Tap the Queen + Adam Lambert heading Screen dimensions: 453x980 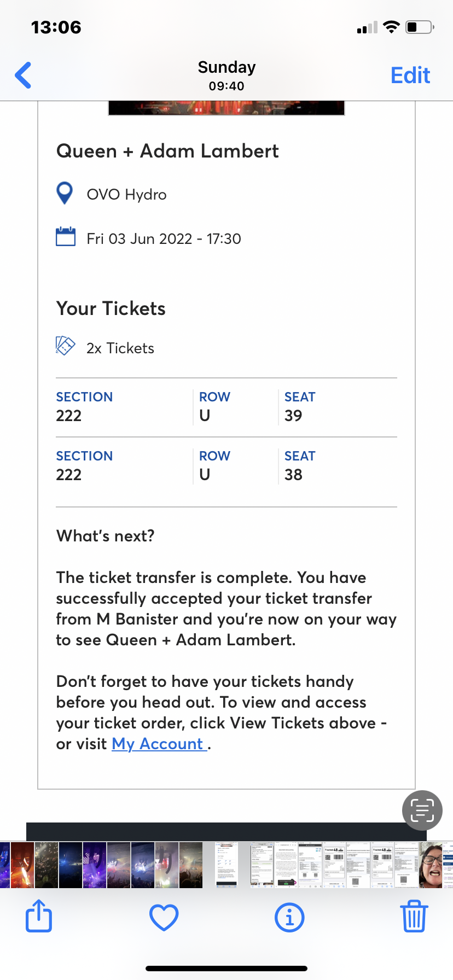(167, 151)
